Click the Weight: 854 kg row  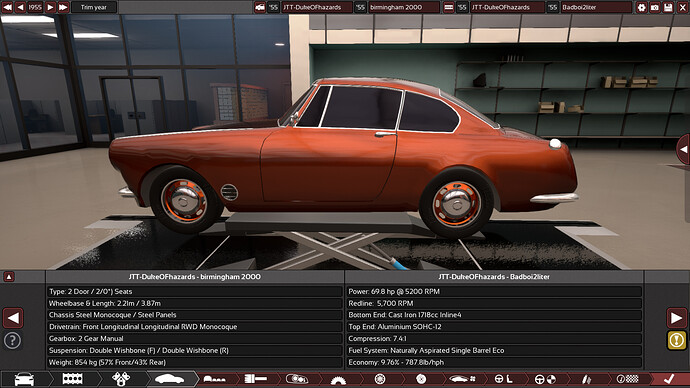pyautogui.click(x=195, y=362)
